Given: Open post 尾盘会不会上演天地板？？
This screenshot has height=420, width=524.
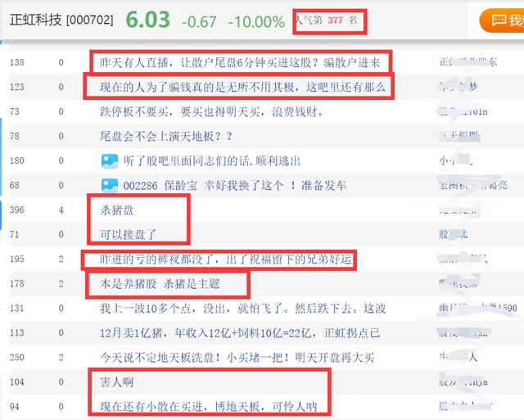Looking at the screenshot, I should click(165, 137).
